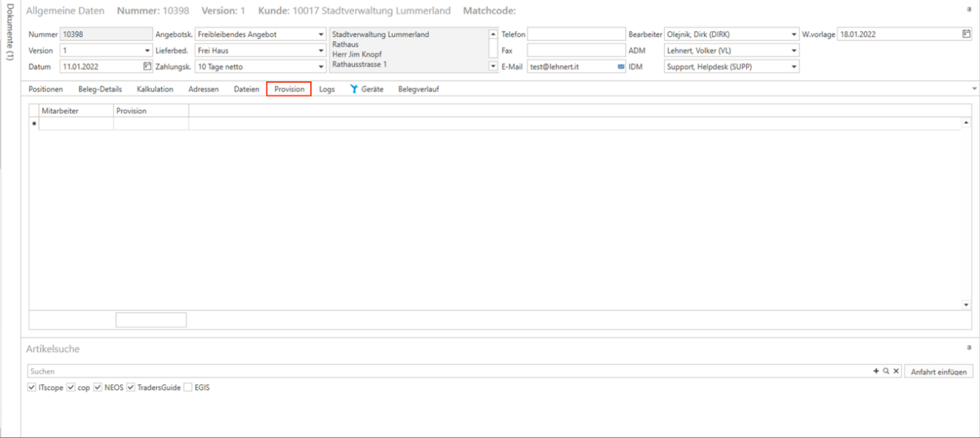Uncheck the ITscope checkbox
Viewport: 980px width, 438px height.
[32, 387]
